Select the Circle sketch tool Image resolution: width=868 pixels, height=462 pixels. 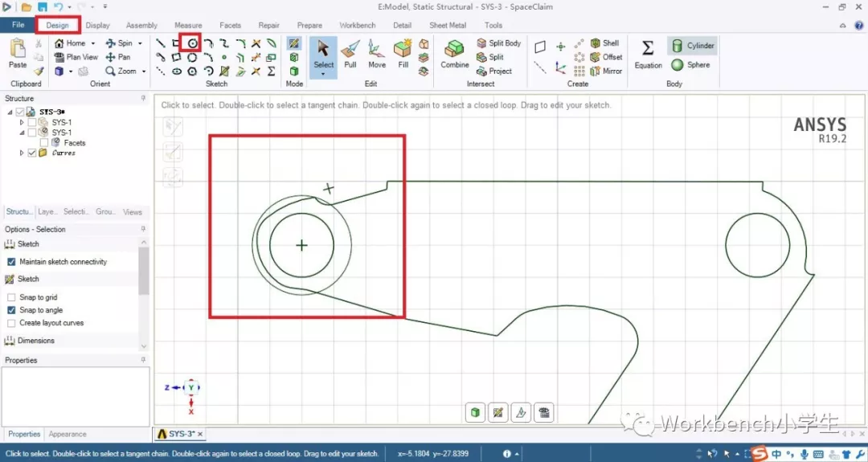192,43
